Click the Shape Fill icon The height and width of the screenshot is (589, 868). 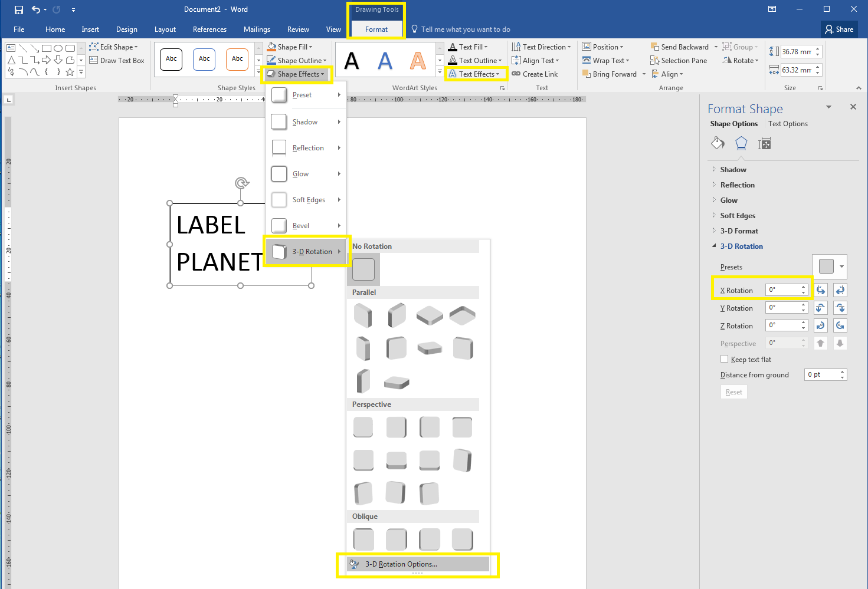pos(272,47)
